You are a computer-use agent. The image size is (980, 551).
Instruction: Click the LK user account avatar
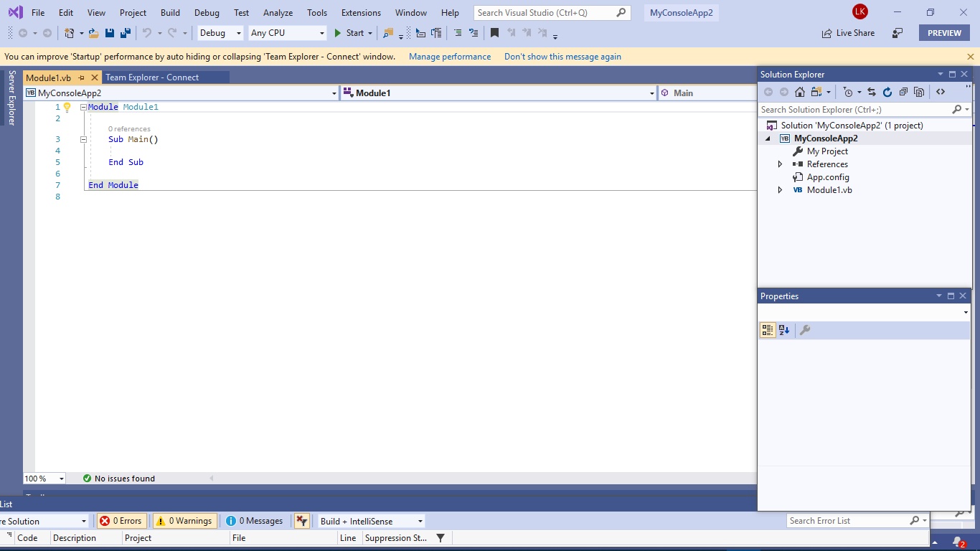pyautogui.click(x=859, y=12)
